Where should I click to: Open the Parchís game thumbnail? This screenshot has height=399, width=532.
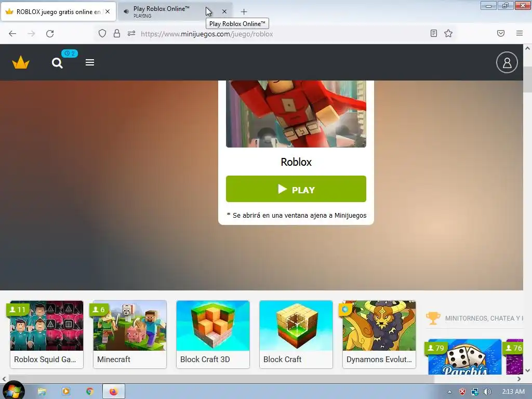coord(465,357)
